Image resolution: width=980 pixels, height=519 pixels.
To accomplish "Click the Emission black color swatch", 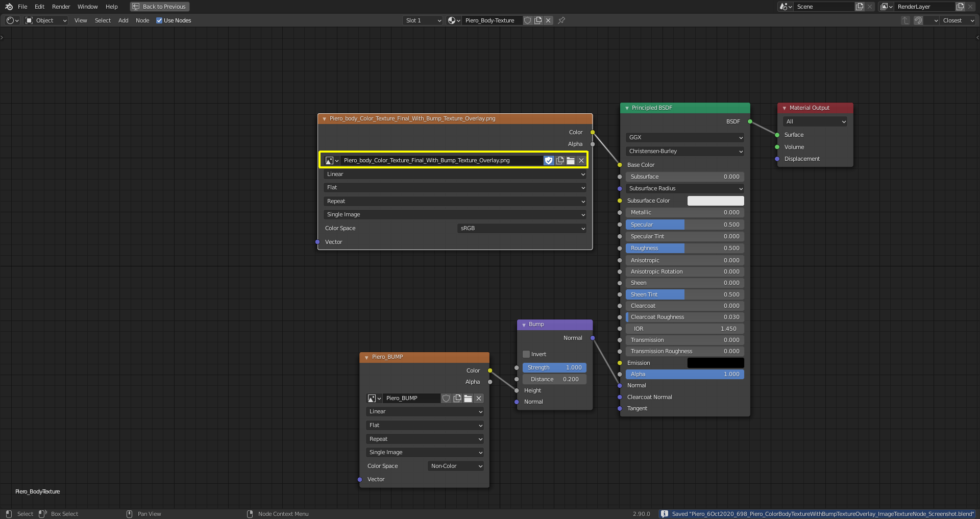I will [716, 363].
